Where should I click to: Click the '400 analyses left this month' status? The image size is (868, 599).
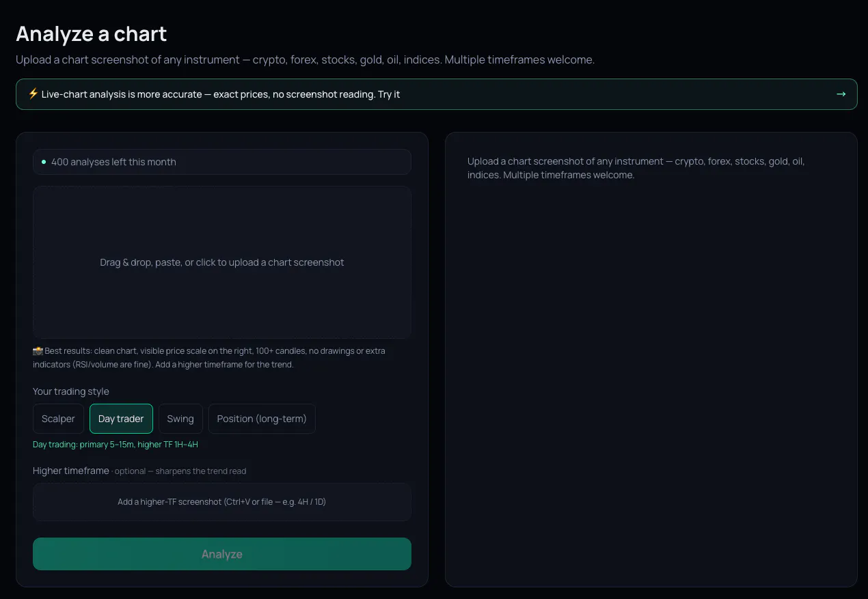click(x=222, y=162)
